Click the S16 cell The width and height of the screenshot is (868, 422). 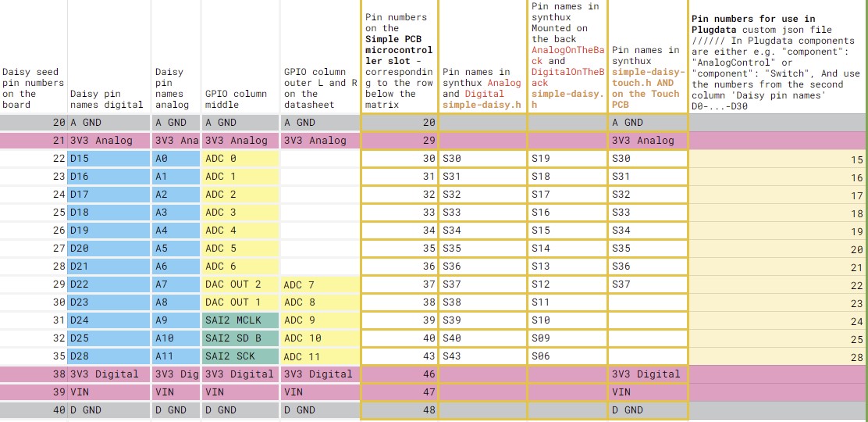567,213
